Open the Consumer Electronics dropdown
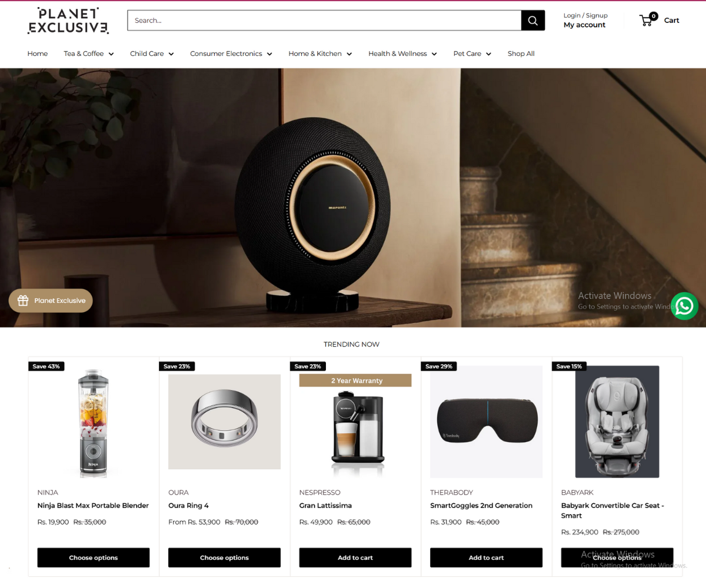Image resolution: width=706 pixels, height=588 pixels. point(231,54)
